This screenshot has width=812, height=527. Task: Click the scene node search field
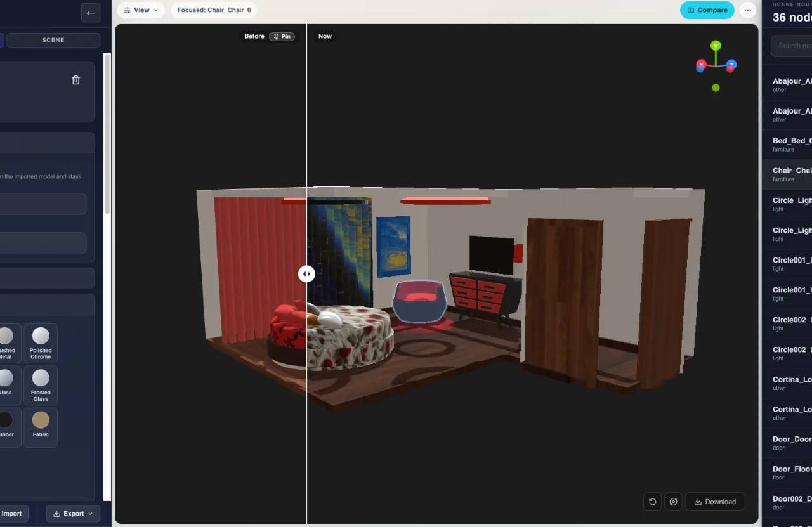pos(791,46)
